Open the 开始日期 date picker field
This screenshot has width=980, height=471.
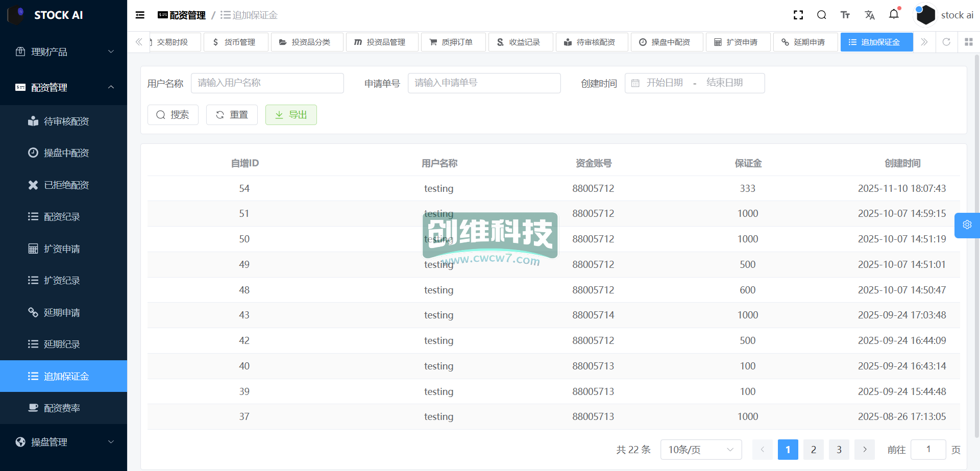[x=664, y=83]
